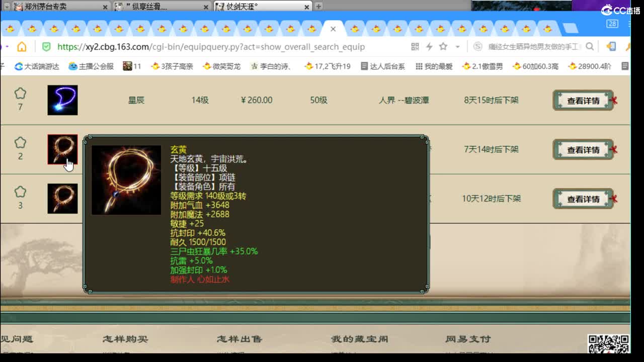This screenshot has width=644, height=362.
Task: Click the notification badge showing 28
Action: (612, 24)
